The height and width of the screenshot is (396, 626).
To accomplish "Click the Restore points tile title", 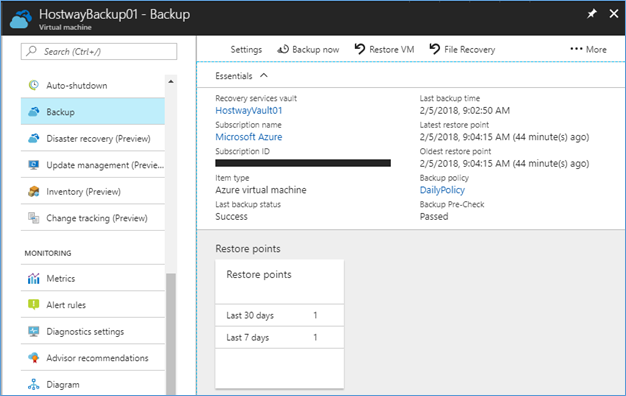I will (x=259, y=275).
